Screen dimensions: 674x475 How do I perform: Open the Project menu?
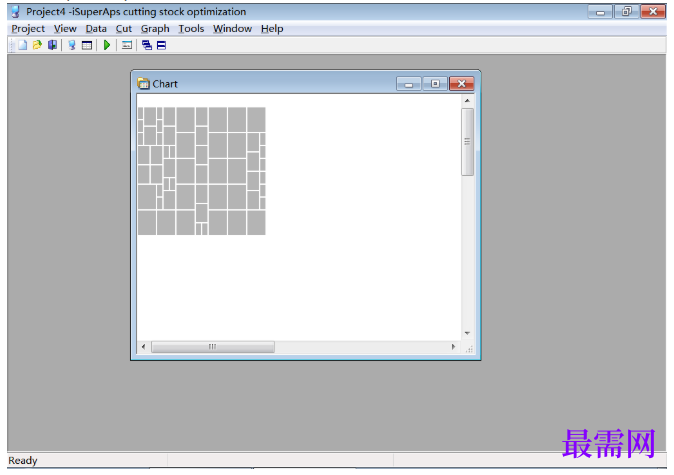point(28,29)
